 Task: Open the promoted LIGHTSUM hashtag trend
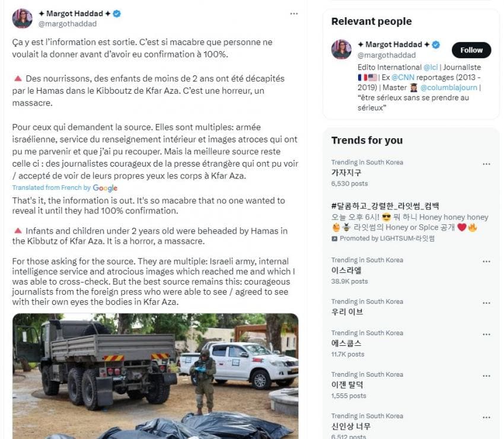(385, 206)
